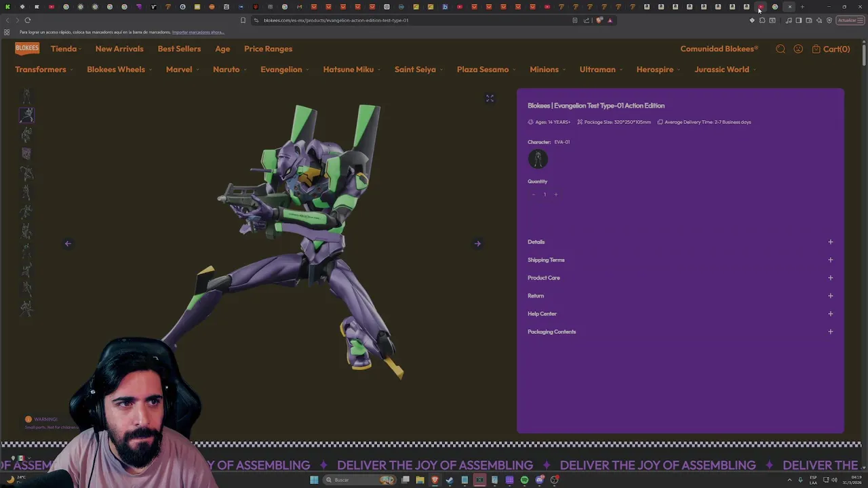Viewport: 868px width, 488px height.
Task: Click Importar marcadores ahora link
Action: (x=198, y=33)
